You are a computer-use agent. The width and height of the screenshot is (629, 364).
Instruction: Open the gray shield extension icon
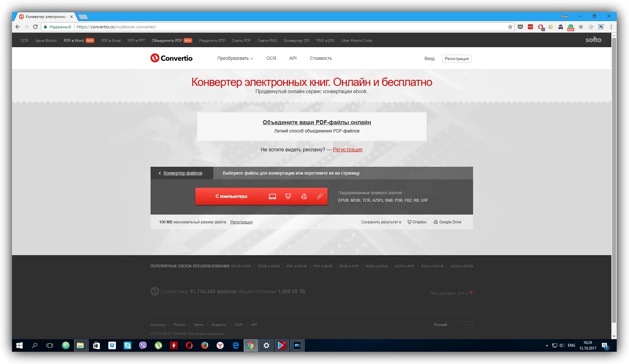(x=581, y=27)
